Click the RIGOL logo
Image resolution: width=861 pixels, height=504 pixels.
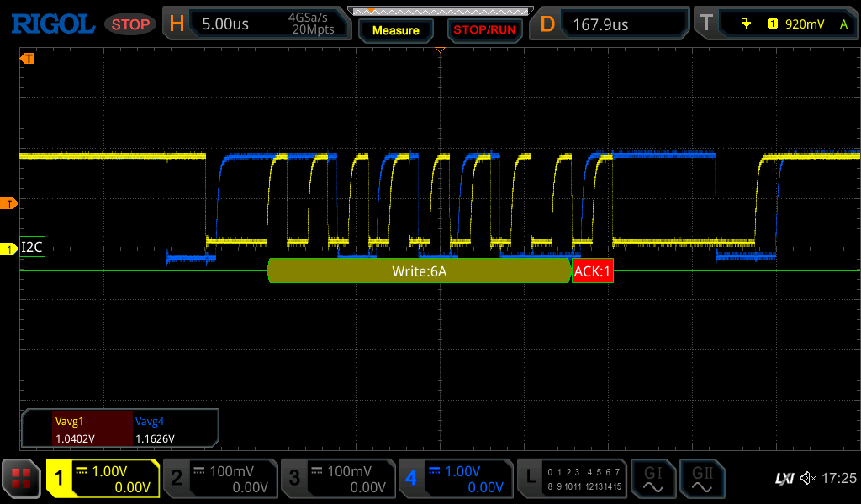click(x=53, y=24)
